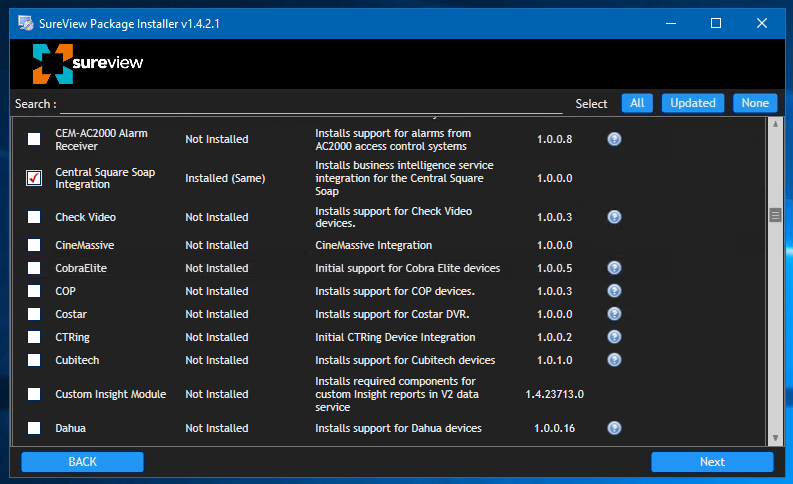Open help info for CEM-AC2000 Alarm Receiver

tap(614, 139)
